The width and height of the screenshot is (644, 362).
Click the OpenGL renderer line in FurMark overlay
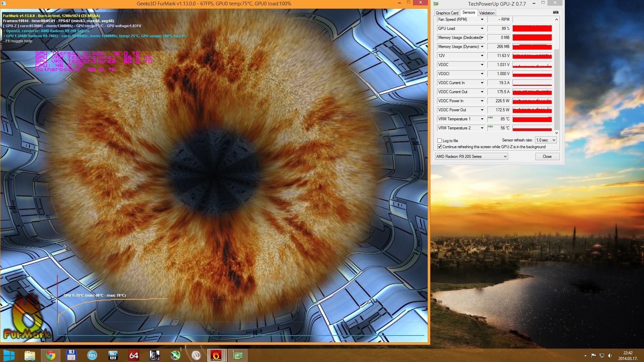(x=46, y=31)
